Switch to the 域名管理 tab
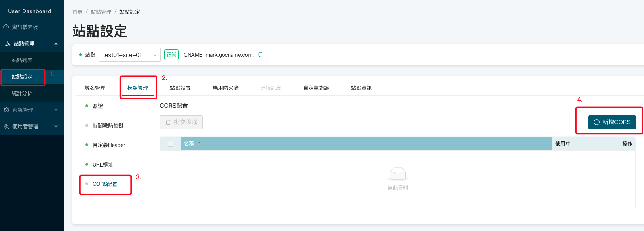 (x=95, y=88)
